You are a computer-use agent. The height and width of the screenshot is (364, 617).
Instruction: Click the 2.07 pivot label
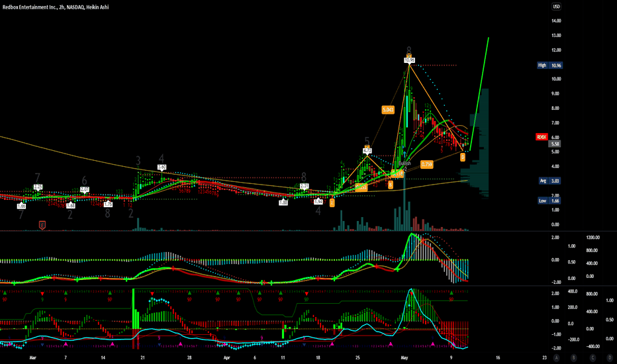pyautogui.click(x=85, y=190)
